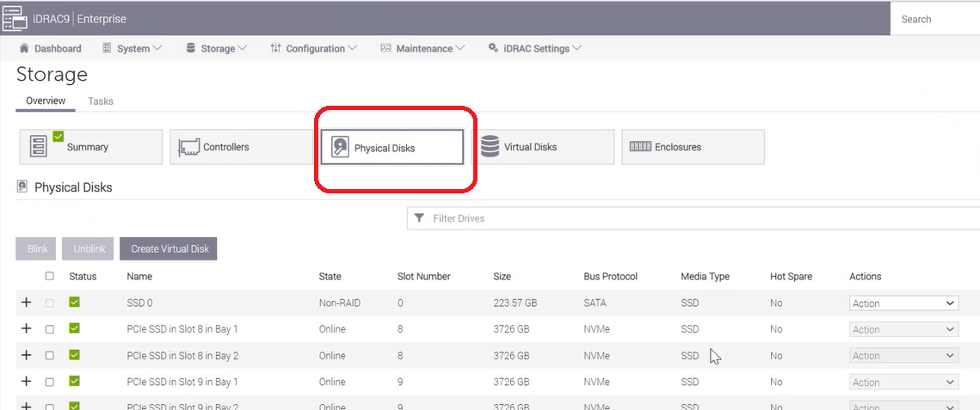This screenshot has width=980, height=410.
Task: Switch to the Tasks tab
Action: click(x=101, y=101)
